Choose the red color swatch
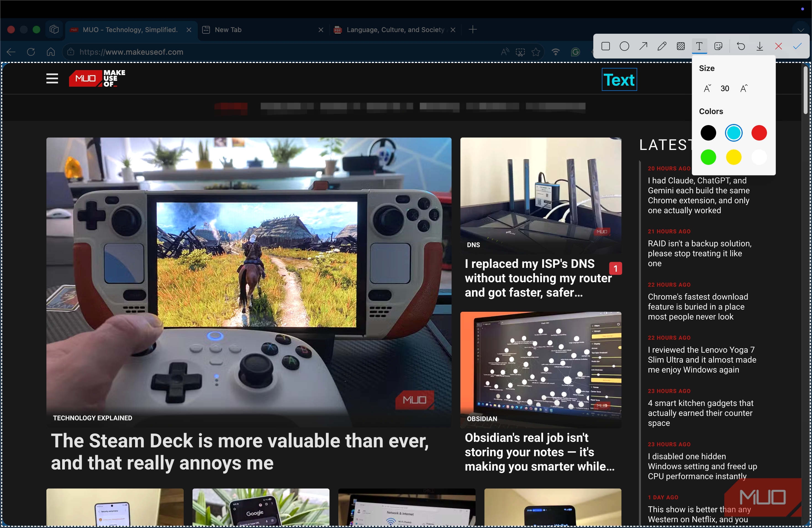This screenshot has width=812, height=528. coord(759,133)
